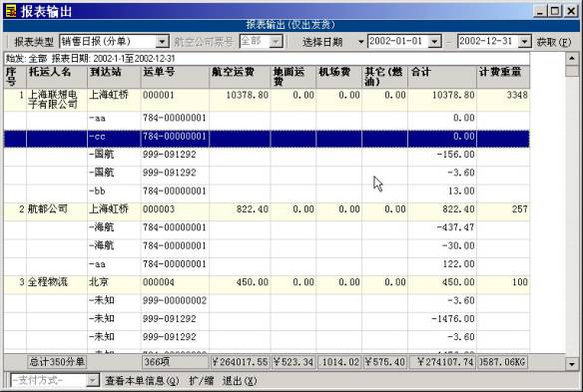Open the 报表类型 report type dropdown
Screen dimensions: 583x392
[x=162, y=42]
